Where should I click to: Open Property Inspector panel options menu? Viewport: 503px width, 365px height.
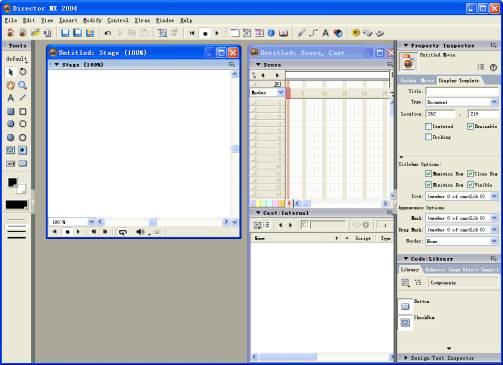[x=493, y=45]
